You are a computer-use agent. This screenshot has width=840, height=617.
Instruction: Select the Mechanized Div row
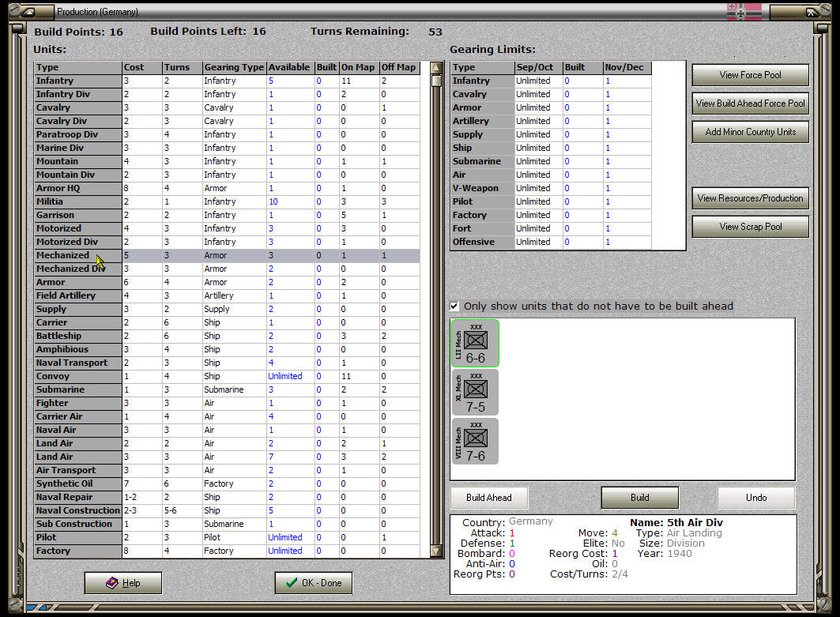tap(227, 269)
